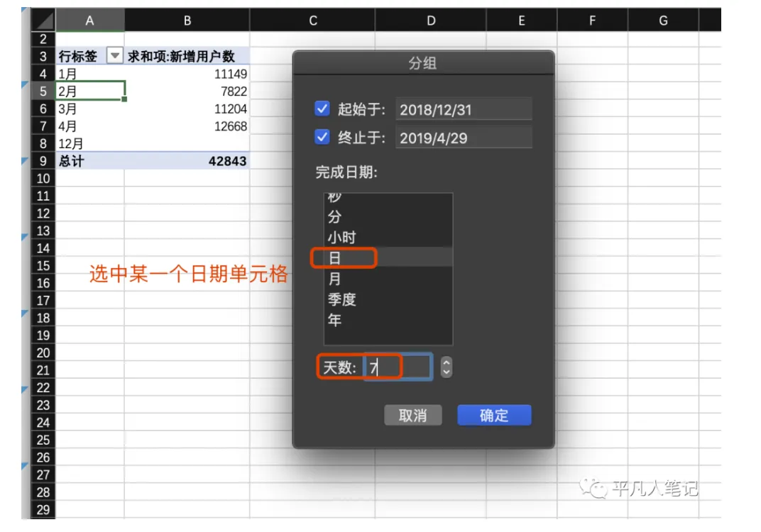This screenshot has height=532, width=761.
Task: Select row 12 header
Action: point(43,214)
